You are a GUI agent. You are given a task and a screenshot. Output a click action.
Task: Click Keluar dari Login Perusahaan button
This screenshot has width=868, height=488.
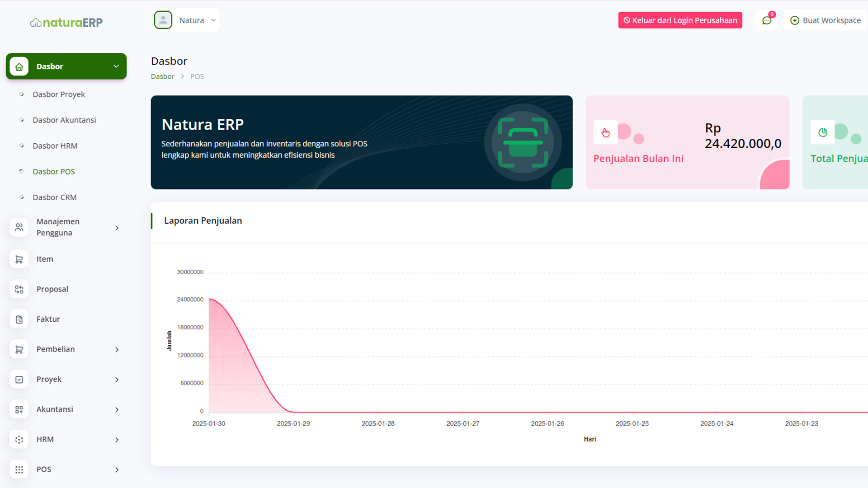(680, 20)
